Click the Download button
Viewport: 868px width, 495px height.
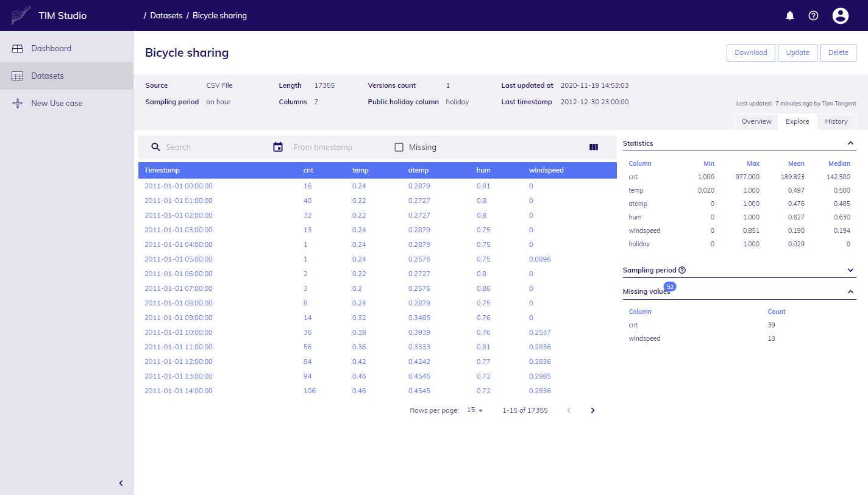[751, 52]
